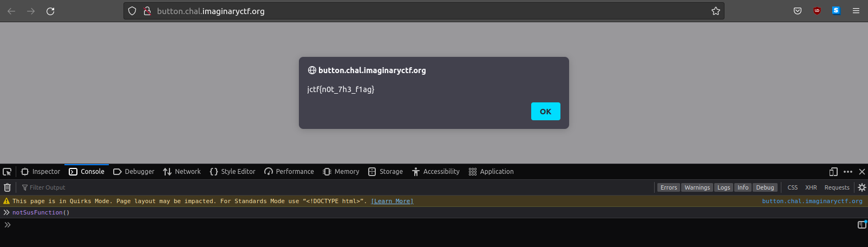Toggle responsive design mode
The height and width of the screenshot is (247, 868).
pos(833,172)
